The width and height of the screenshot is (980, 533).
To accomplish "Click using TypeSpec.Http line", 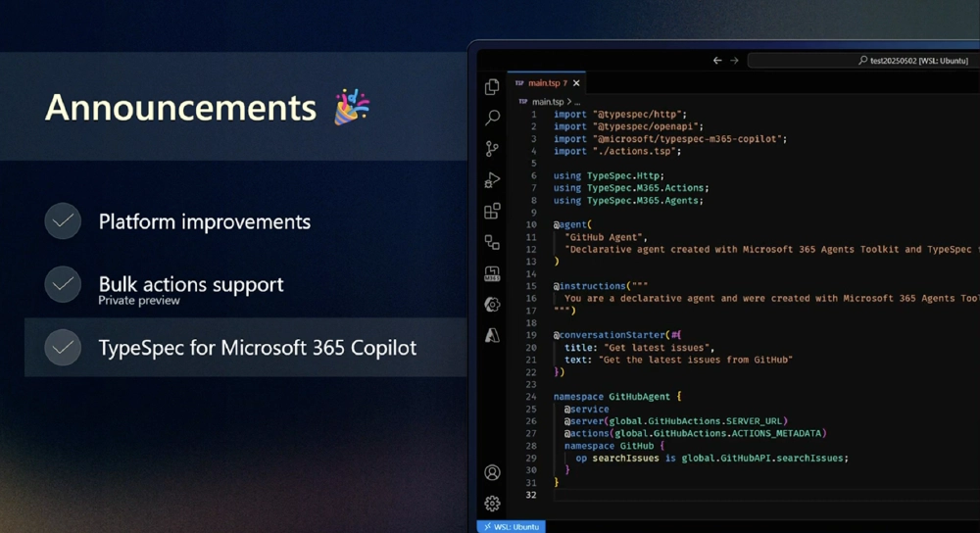I will coord(609,175).
